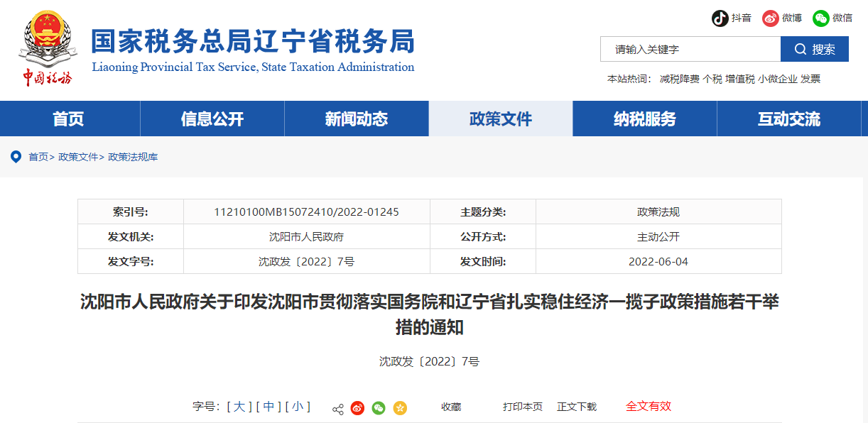Click 正文下载 to download text
This screenshot has height=423, width=868.
[x=577, y=407]
